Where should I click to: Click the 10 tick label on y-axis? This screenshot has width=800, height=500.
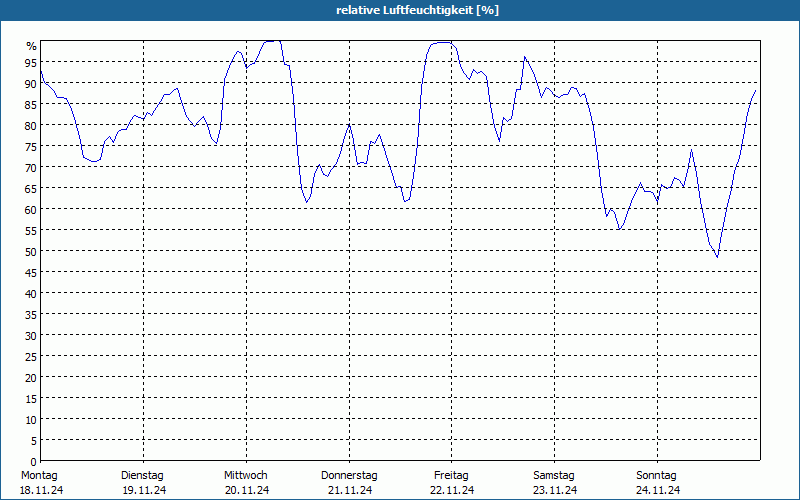[31, 420]
